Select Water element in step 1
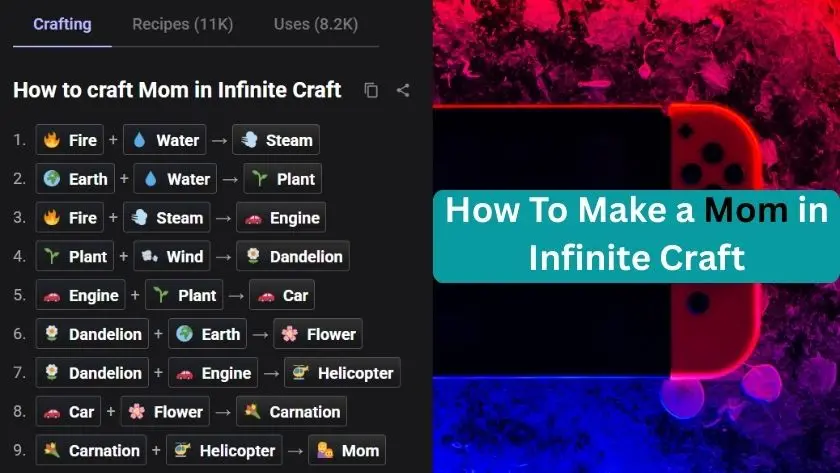Screen dimensions: 840x473 click(164, 140)
